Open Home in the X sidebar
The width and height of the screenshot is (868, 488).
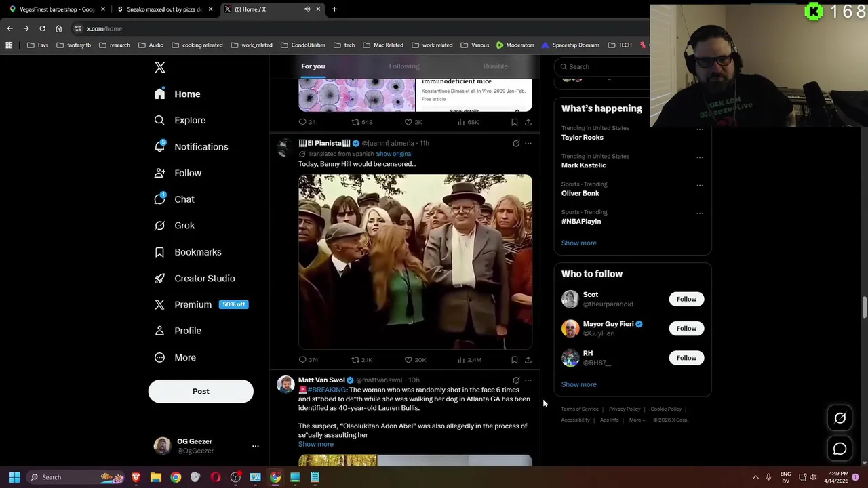coord(177,94)
